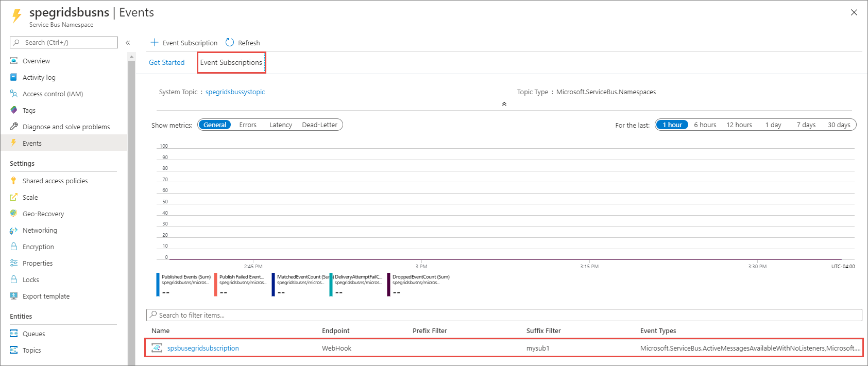
Task: Click the Tags icon in sidebar
Action: (x=14, y=110)
